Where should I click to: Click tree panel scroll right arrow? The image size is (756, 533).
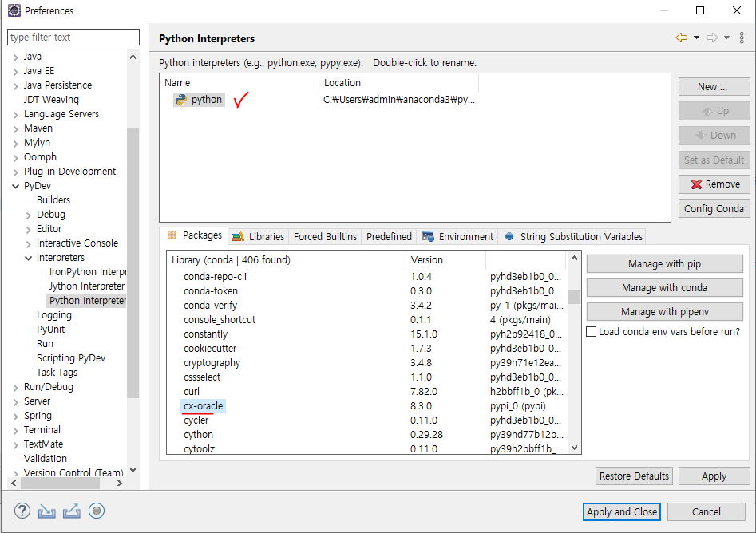[x=120, y=483]
